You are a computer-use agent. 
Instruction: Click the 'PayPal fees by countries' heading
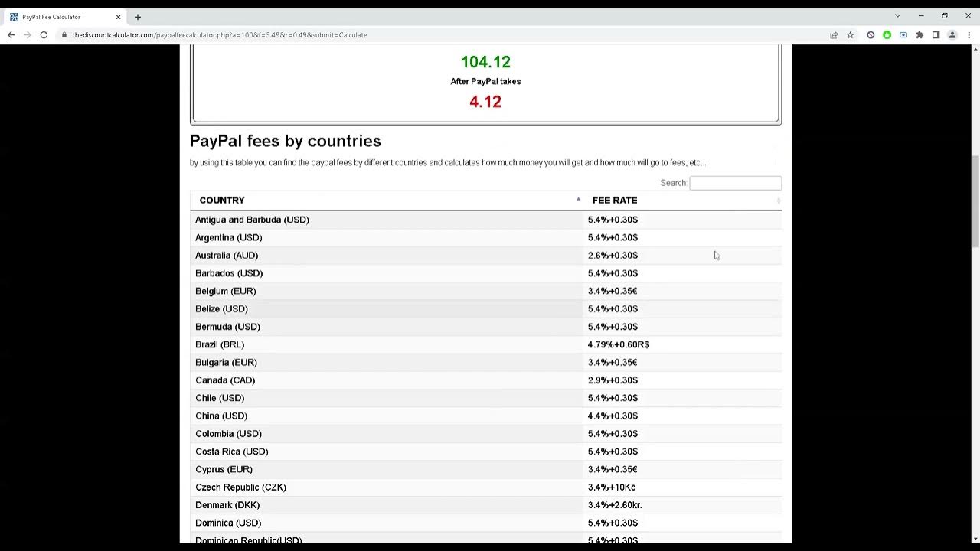(285, 141)
